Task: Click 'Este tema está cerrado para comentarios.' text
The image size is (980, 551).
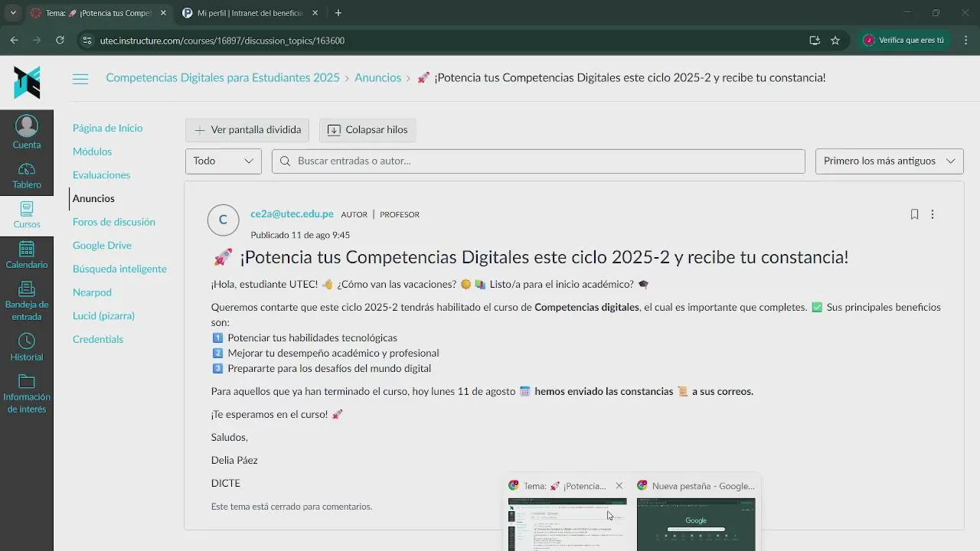Action: [292, 507]
